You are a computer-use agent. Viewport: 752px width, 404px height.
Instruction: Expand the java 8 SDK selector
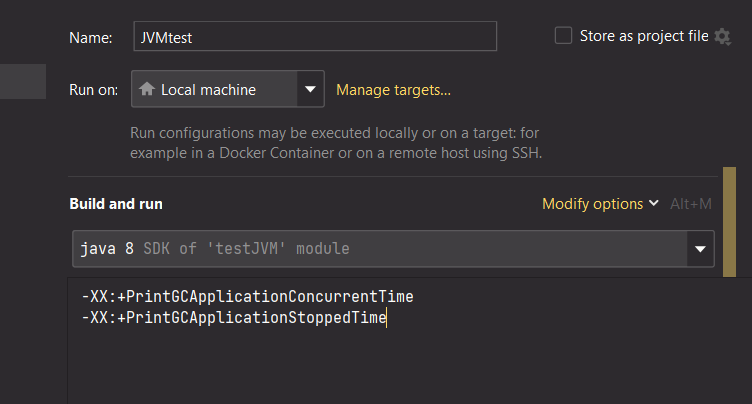point(380,248)
